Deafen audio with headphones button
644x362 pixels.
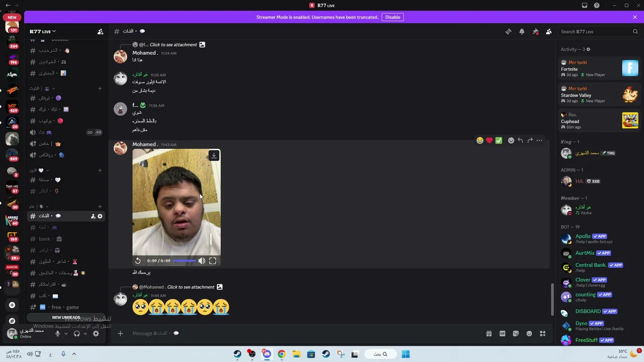pyautogui.click(x=76, y=333)
